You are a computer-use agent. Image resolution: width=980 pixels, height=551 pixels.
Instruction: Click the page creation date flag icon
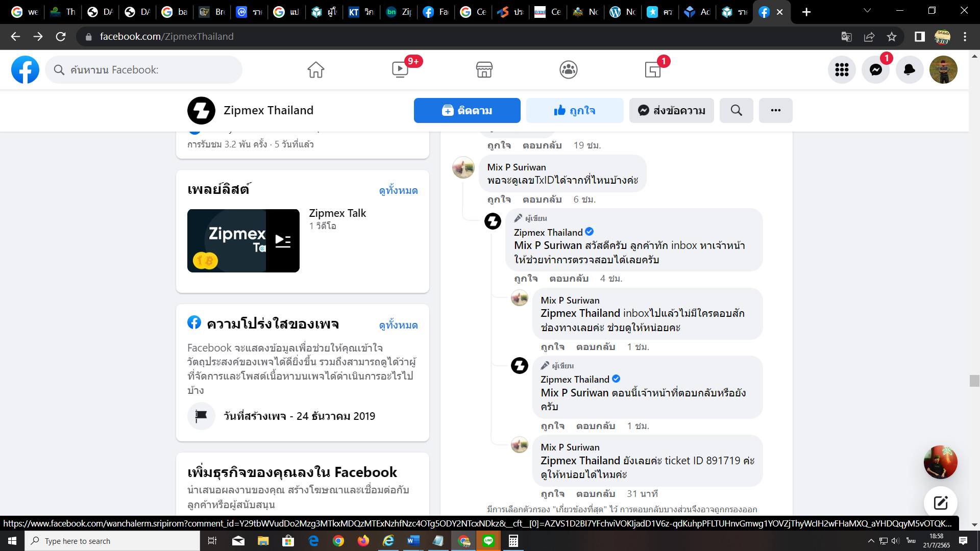[x=201, y=416]
